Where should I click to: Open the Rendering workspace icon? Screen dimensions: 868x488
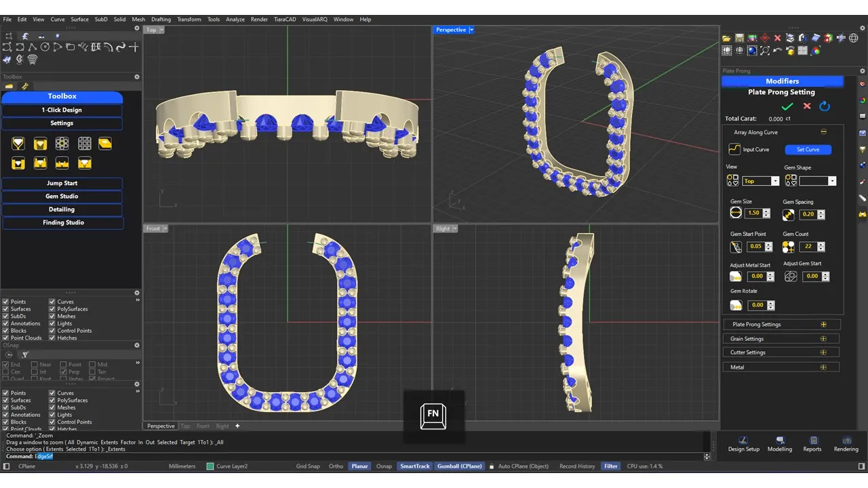pyautogui.click(x=846, y=441)
